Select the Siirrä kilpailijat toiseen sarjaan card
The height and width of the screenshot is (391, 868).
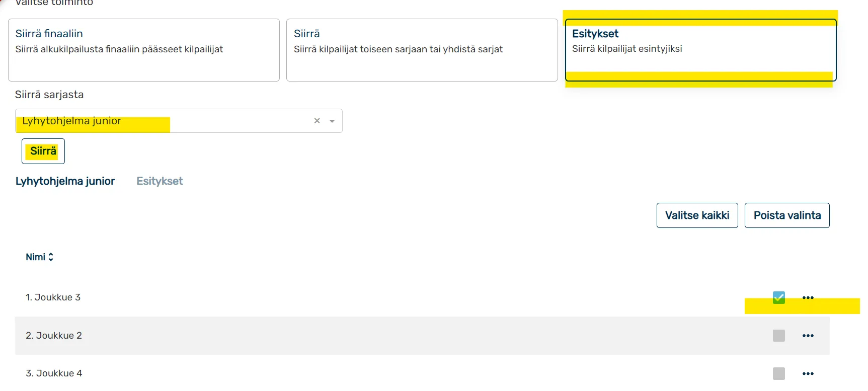click(x=422, y=50)
